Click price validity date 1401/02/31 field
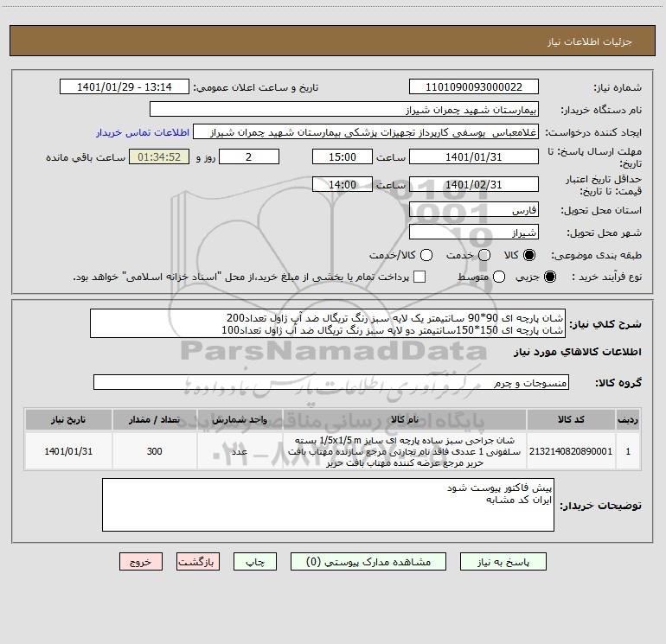 [x=474, y=184]
